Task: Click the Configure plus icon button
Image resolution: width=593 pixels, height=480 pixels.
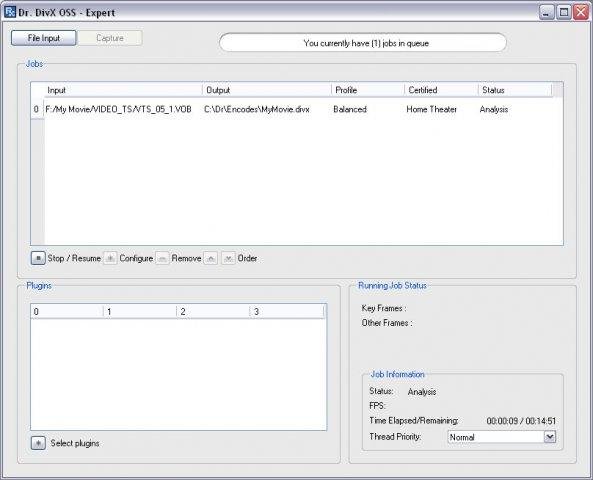Action: coord(110,258)
